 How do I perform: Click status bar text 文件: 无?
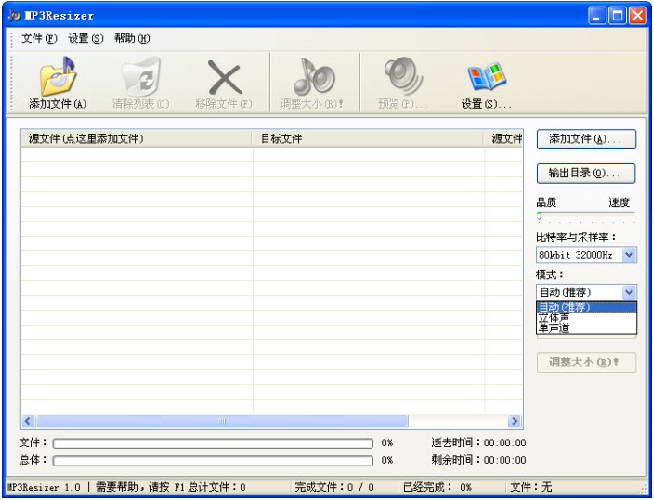pyautogui.click(x=531, y=487)
